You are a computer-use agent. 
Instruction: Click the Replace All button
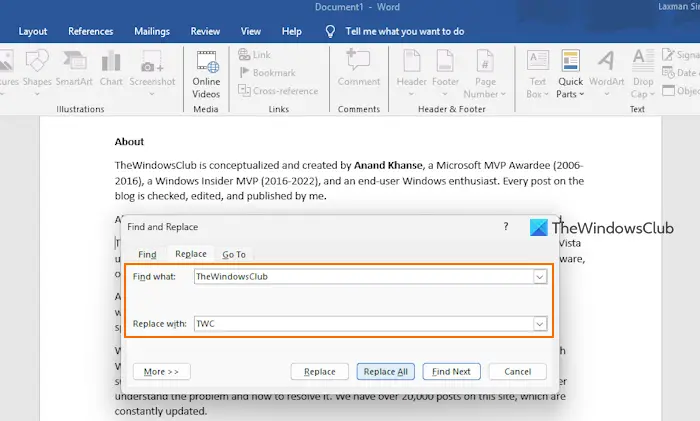386,371
